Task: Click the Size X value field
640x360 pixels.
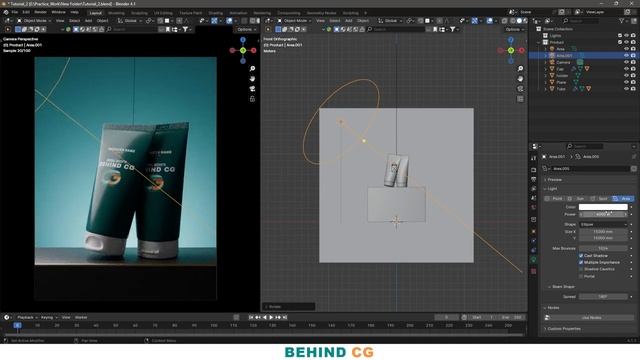Action: [x=603, y=231]
